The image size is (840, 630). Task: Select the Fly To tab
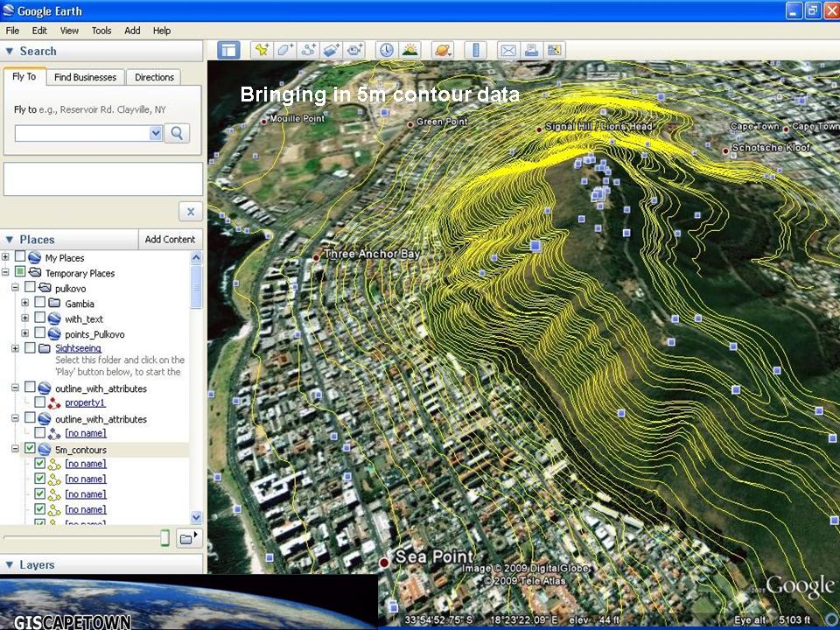pyautogui.click(x=24, y=77)
